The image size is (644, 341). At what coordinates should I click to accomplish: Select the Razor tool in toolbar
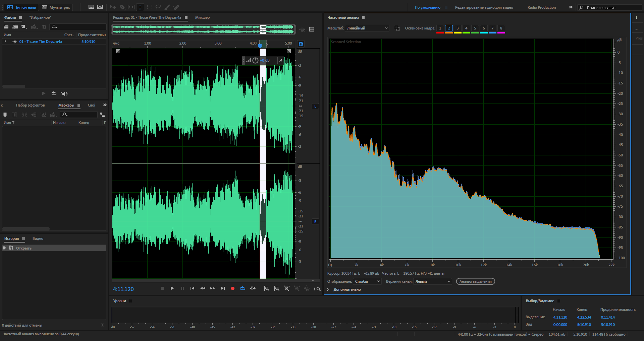(x=122, y=7)
